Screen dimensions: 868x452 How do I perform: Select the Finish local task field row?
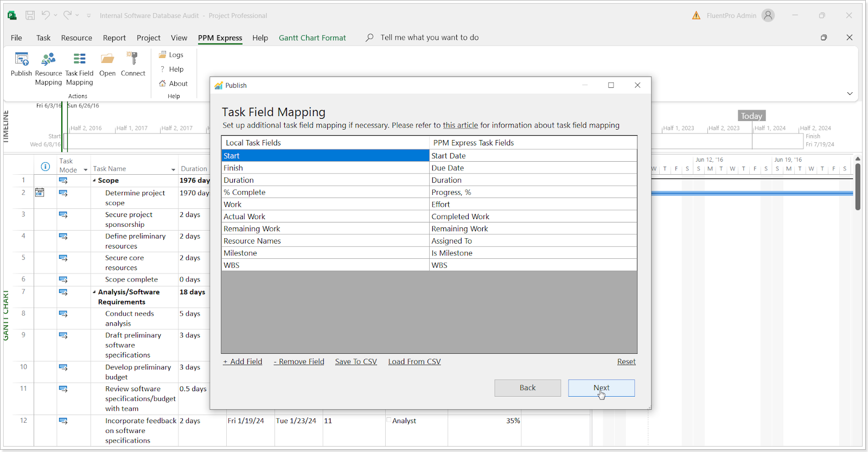click(x=325, y=168)
